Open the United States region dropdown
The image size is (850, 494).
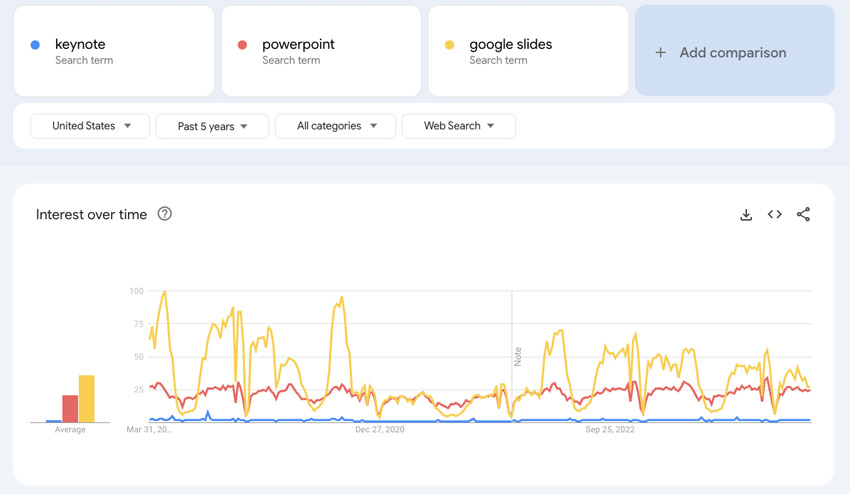coord(90,126)
